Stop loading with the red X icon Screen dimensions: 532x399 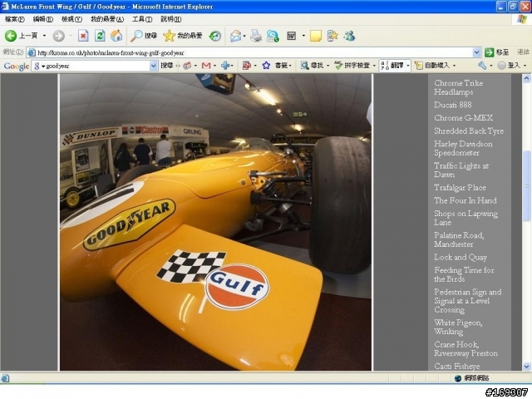tap(83, 36)
